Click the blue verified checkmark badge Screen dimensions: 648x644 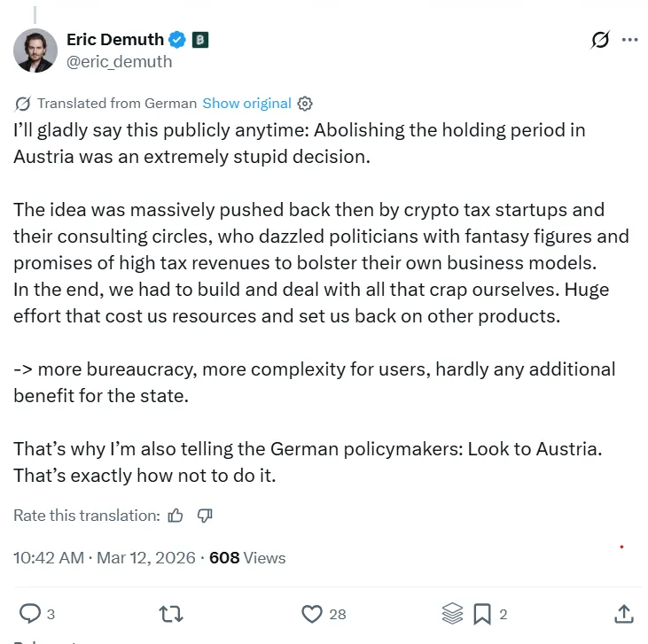point(177,40)
